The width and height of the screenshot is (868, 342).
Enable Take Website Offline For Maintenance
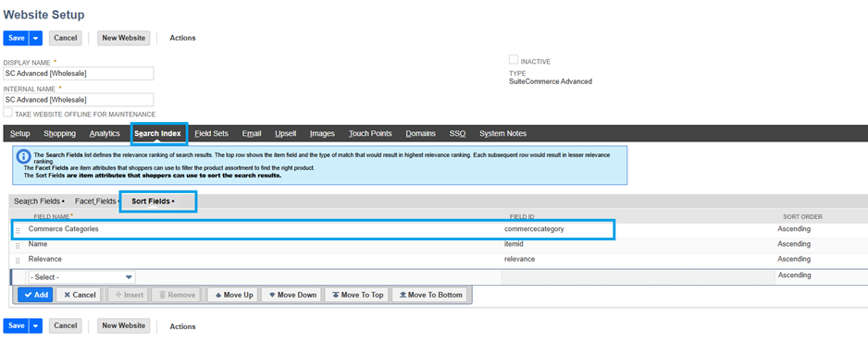pos(7,113)
